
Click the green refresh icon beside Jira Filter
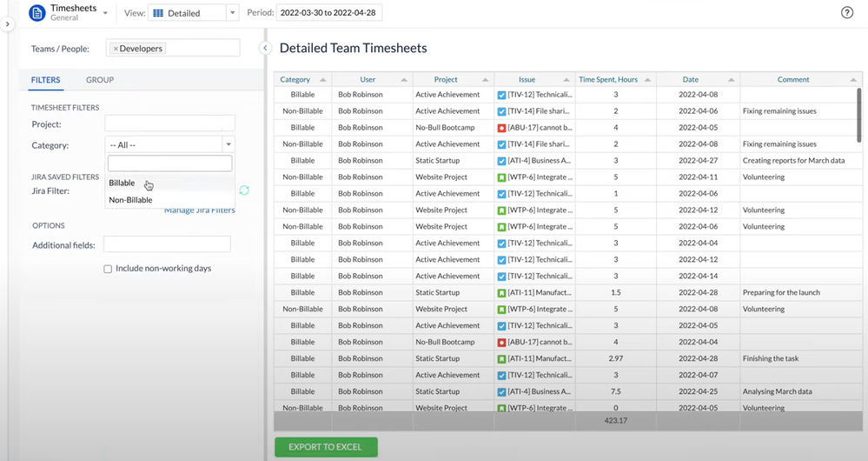tap(244, 190)
